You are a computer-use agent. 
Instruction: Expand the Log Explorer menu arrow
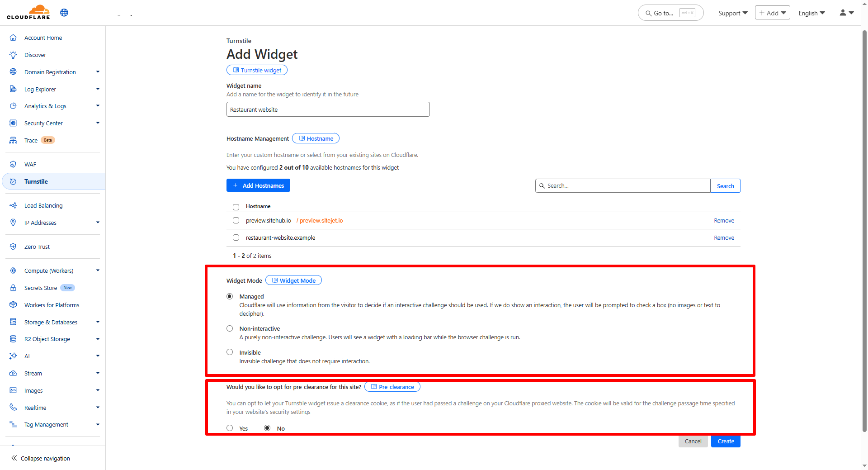point(98,89)
